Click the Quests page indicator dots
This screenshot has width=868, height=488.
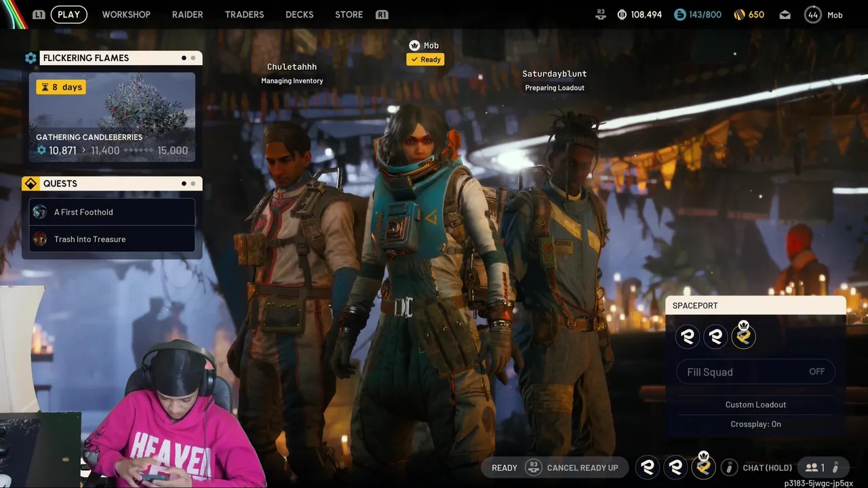189,184
